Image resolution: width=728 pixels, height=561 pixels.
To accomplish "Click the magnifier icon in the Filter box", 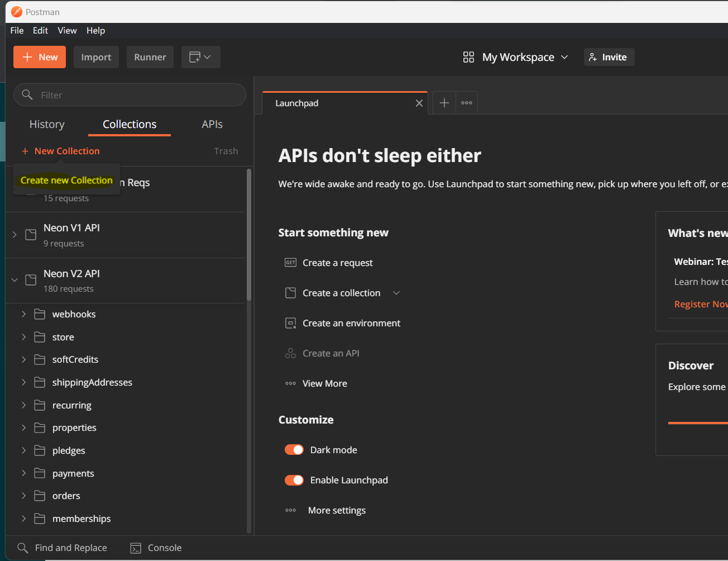I will pos(27,94).
